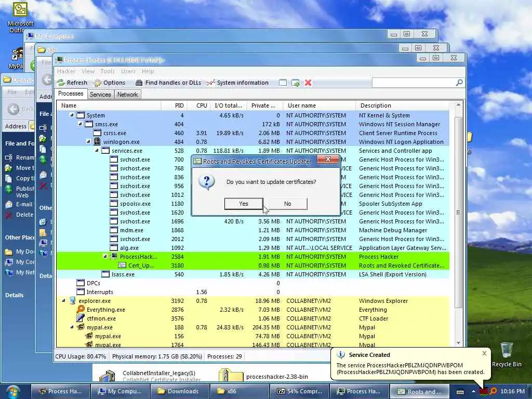Viewport: 532px width, 399px height.
Task: Select the lsass.exe process row
Action: tap(253, 274)
